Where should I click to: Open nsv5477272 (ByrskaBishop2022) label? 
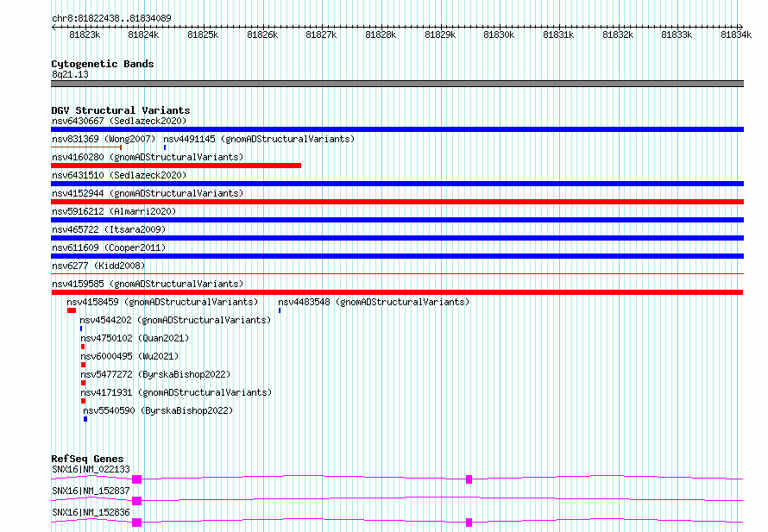155,374
